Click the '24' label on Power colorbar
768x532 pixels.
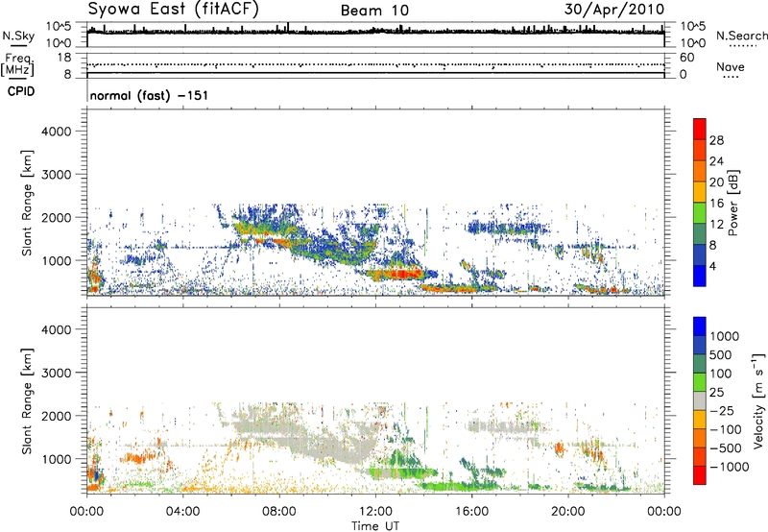(x=716, y=161)
